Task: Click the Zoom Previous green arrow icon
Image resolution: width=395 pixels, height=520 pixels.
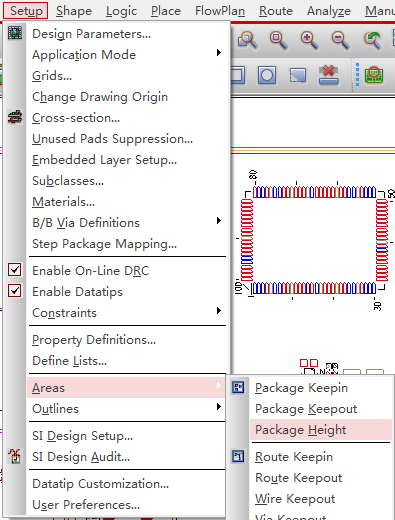Action: click(372, 40)
